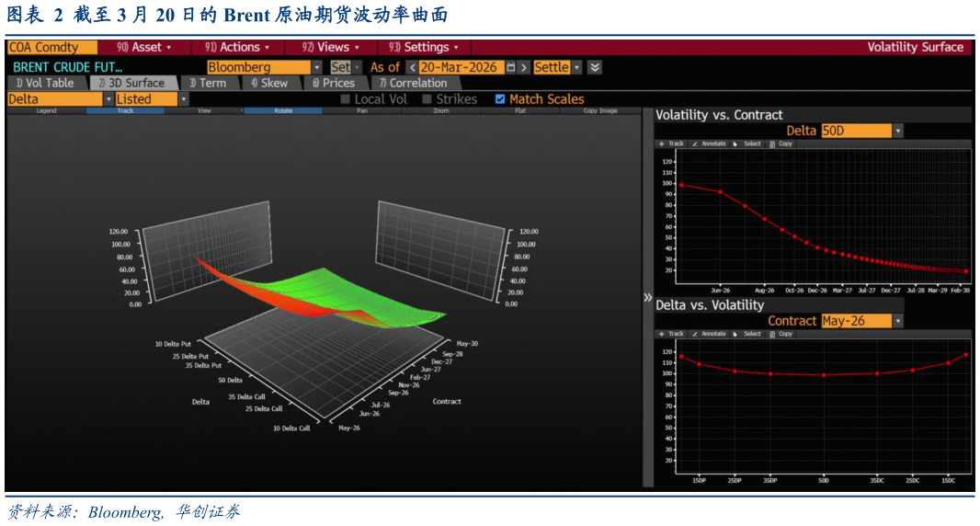Click the 35 Delta Put axis label
The image size is (980, 526).
pos(203,365)
